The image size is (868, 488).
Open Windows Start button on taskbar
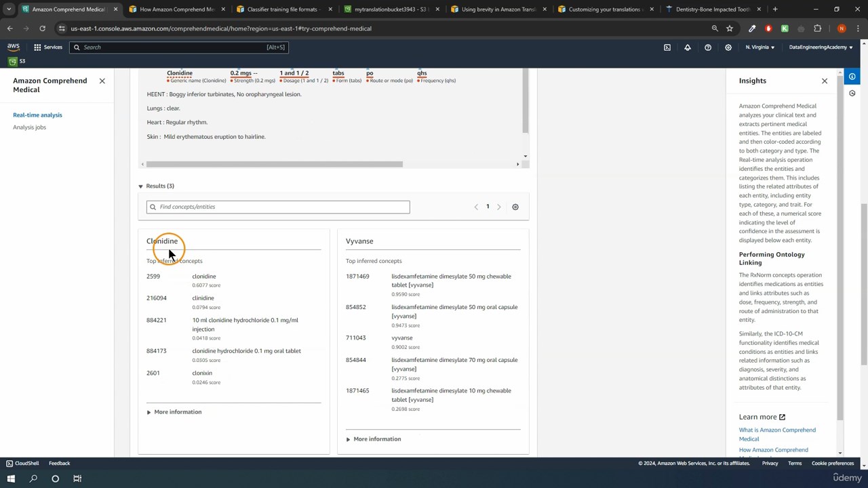coord(11,479)
